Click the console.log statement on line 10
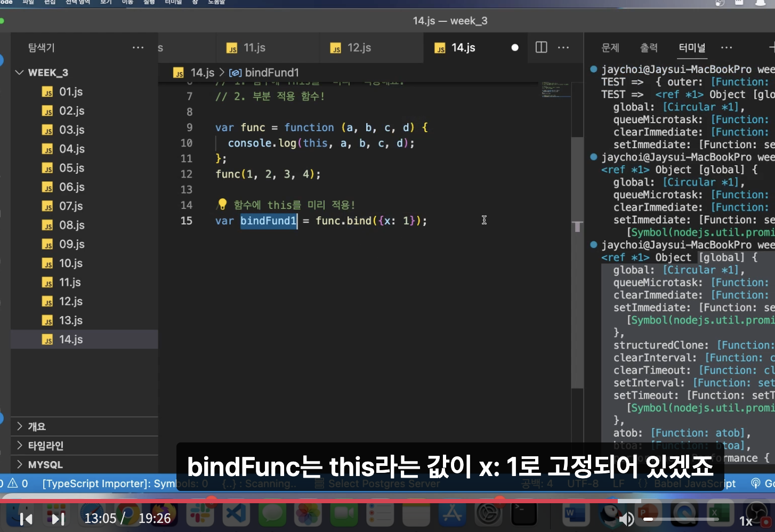This screenshot has width=775, height=532. point(321,143)
